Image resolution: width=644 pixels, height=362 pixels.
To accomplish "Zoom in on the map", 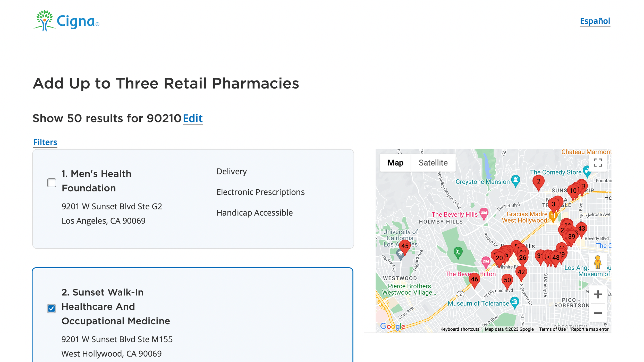I will pos(598,294).
